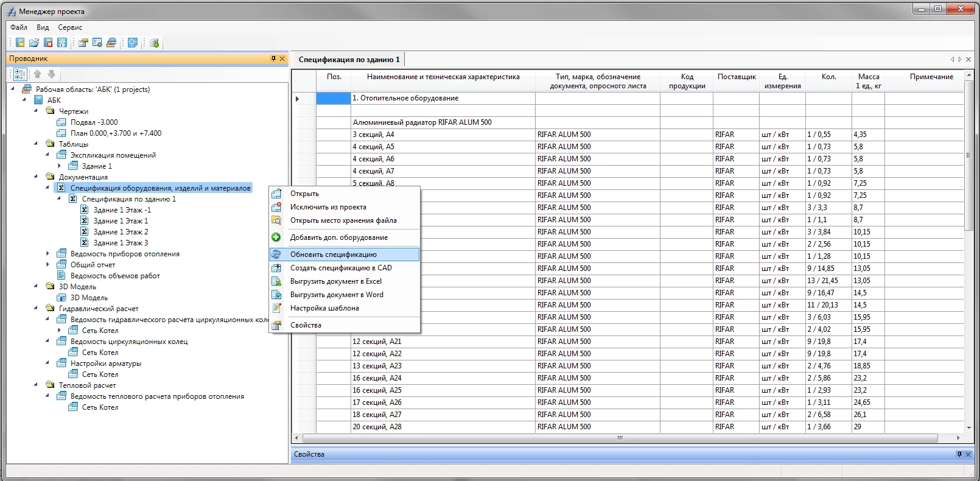The width and height of the screenshot is (980, 481).
Task: Open the Спецификация по зданию 1 tab
Action: tap(349, 60)
